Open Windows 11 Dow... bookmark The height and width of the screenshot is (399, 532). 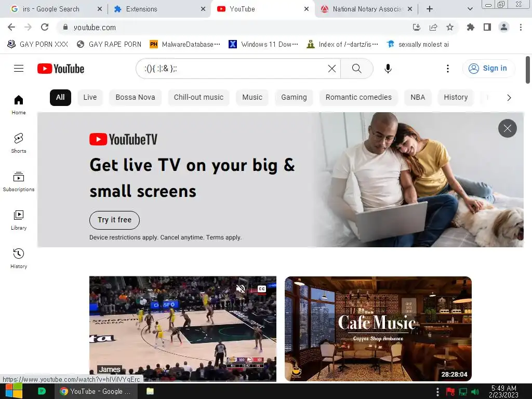(x=263, y=44)
